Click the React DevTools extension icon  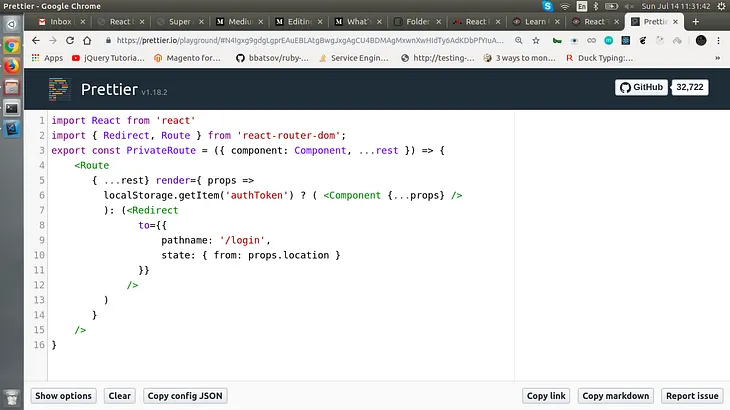[x=626, y=40]
